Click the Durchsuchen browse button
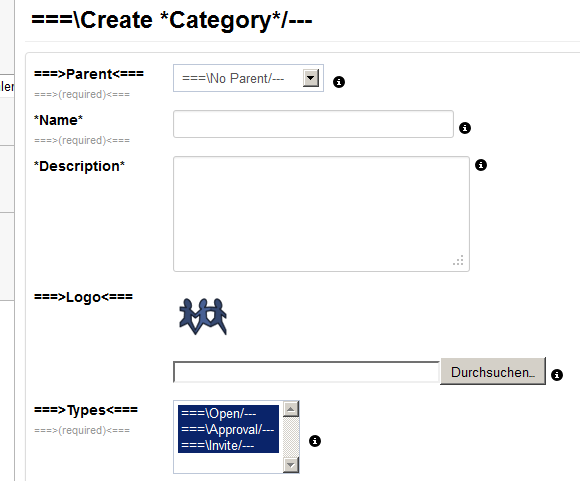This screenshot has height=481, width=580. pyautogui.click(x=493, y=371)
